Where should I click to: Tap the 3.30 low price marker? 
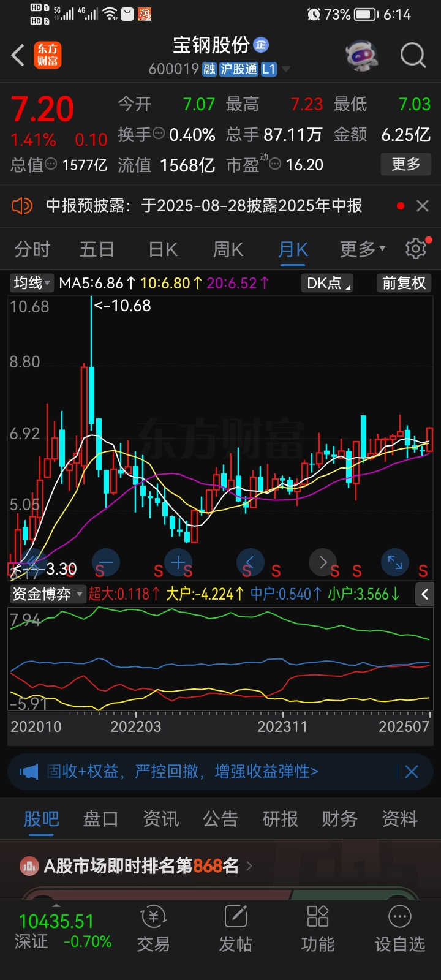pos(44,569)
